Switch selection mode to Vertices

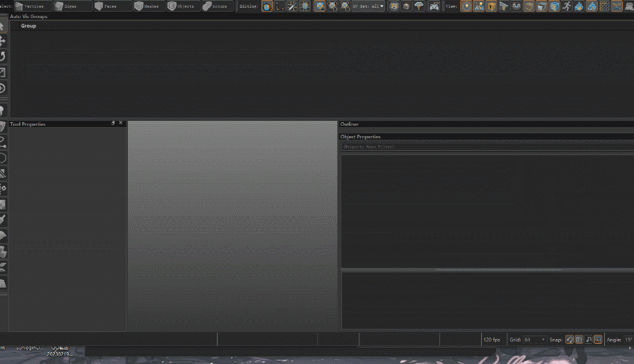33,6
